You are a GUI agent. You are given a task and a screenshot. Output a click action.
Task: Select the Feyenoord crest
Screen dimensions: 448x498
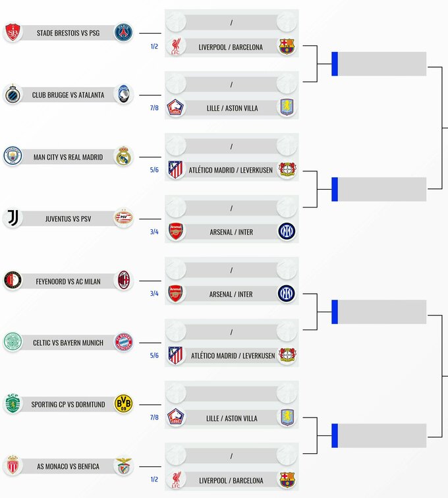[x=12, y=281]
